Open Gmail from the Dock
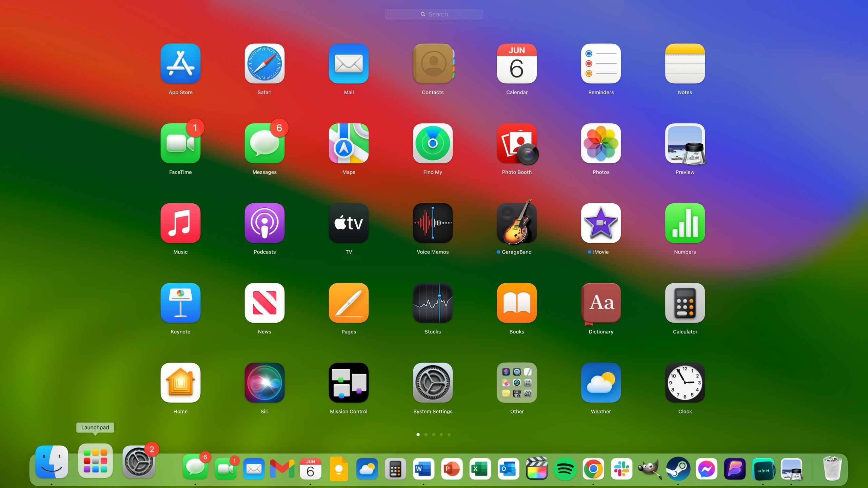 pos(282,469)
